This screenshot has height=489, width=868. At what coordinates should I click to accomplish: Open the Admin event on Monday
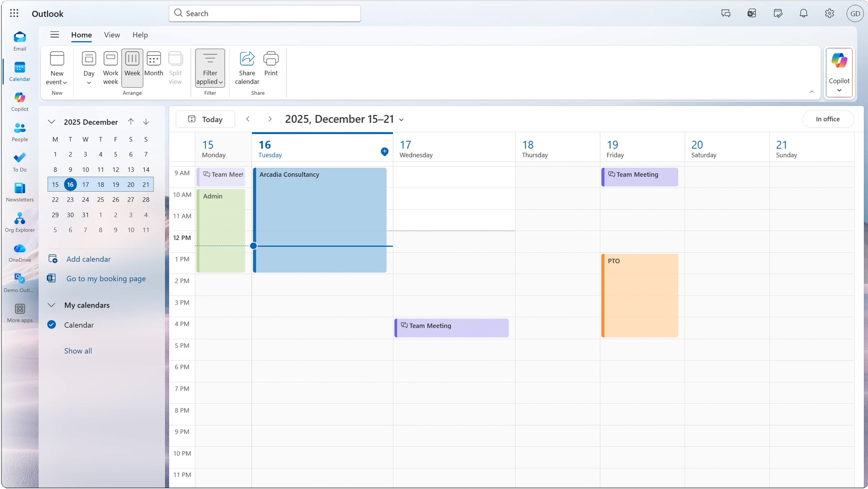coord(221,231)
